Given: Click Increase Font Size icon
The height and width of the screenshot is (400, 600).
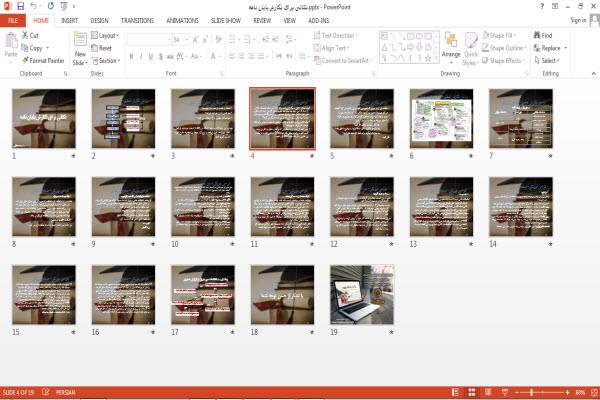Looking at the screenshot, I should pos(196,39).
